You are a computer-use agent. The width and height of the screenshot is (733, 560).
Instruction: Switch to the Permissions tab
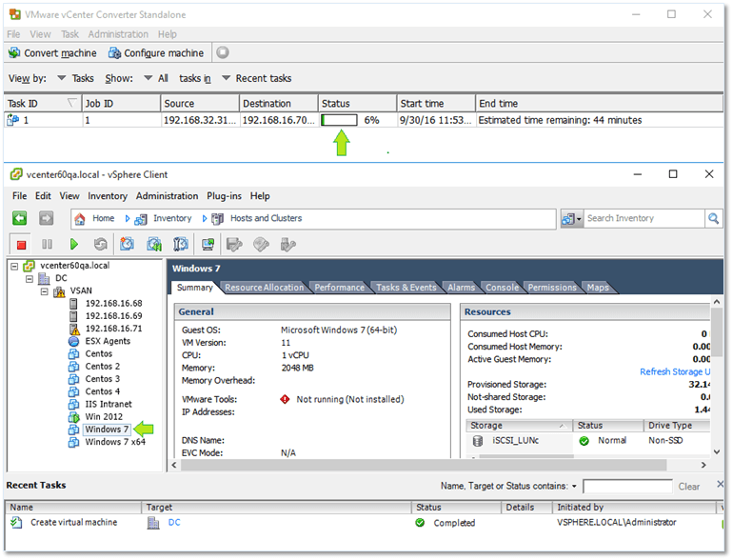552,288
